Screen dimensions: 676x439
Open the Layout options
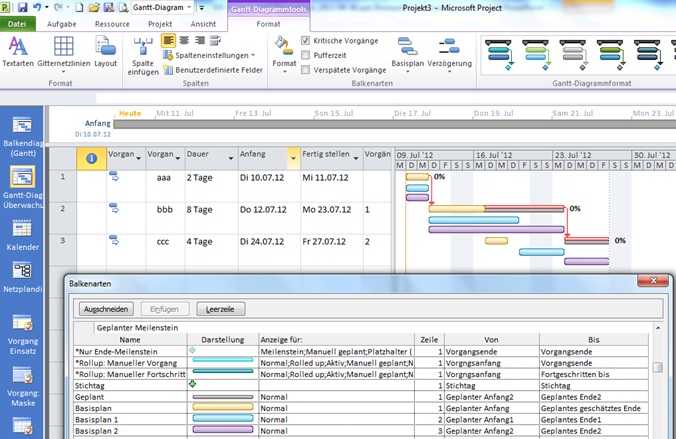(105, 52)
